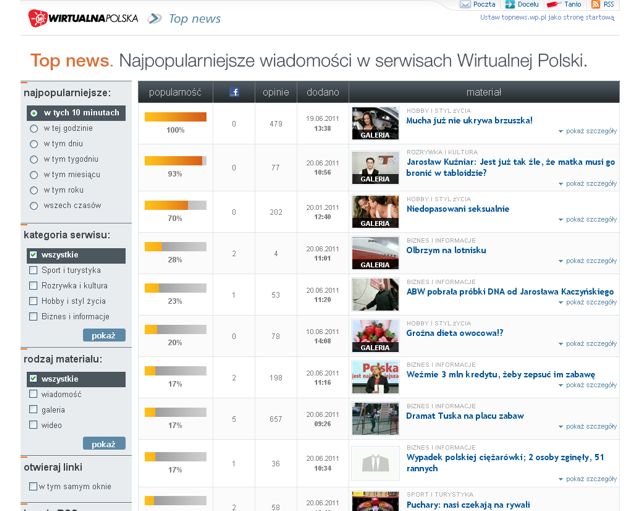Check the 'wiadomość' material type
This screenshot has height=511, width=640.
point(33,394)
